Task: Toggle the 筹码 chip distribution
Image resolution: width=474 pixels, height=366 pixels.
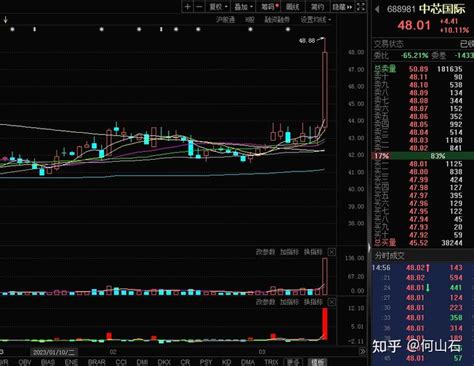Action: pos(270,7)
